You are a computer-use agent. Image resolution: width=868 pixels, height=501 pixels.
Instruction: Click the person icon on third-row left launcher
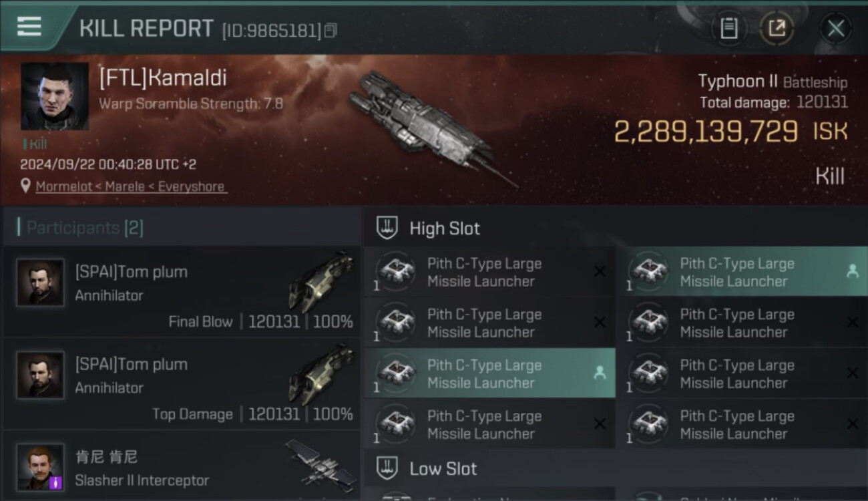[600, 373]
